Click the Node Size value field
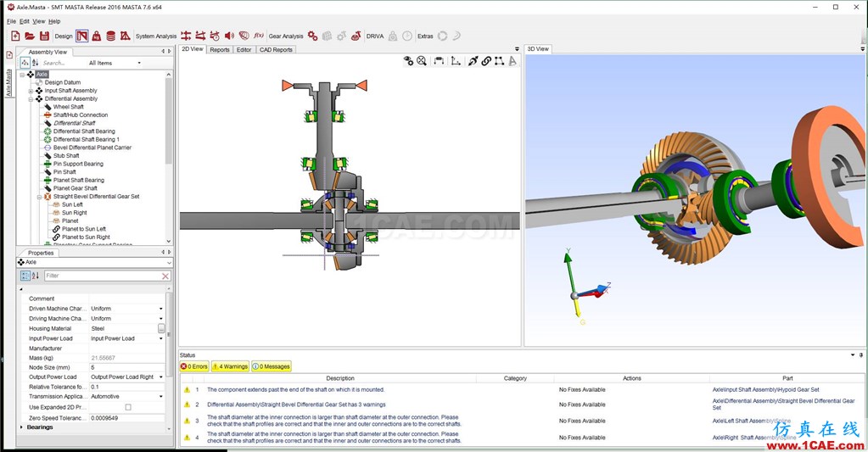This screenshot has height=452, width=868. click(126, 367)
